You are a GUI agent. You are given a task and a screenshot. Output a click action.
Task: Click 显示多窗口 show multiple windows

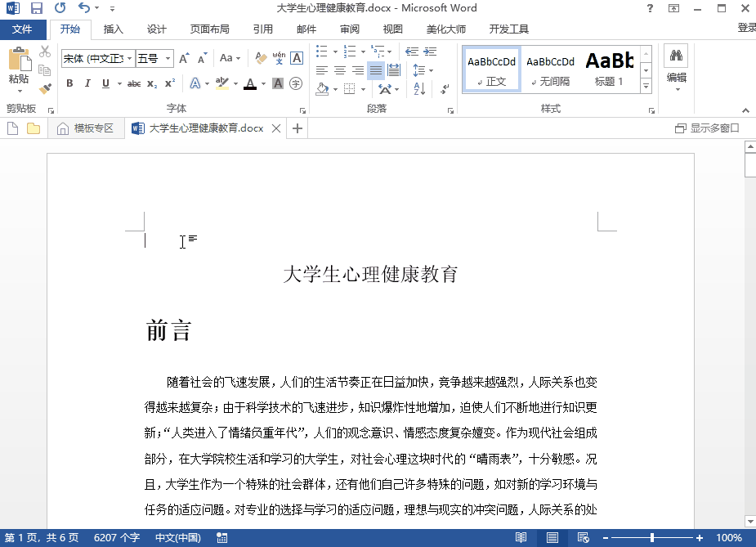[x=707, y=128]
